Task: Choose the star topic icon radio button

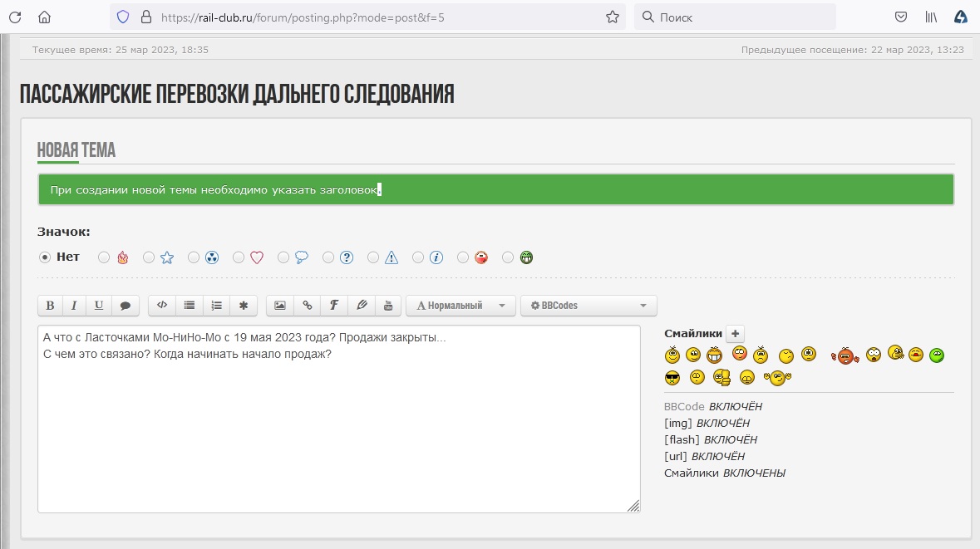Action: [x=149, y=257]
